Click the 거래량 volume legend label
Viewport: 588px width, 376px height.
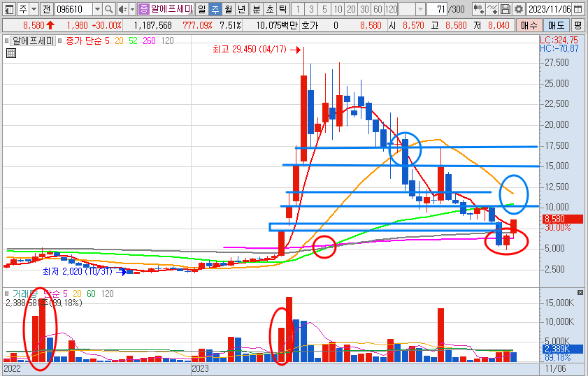click(26, 294)
